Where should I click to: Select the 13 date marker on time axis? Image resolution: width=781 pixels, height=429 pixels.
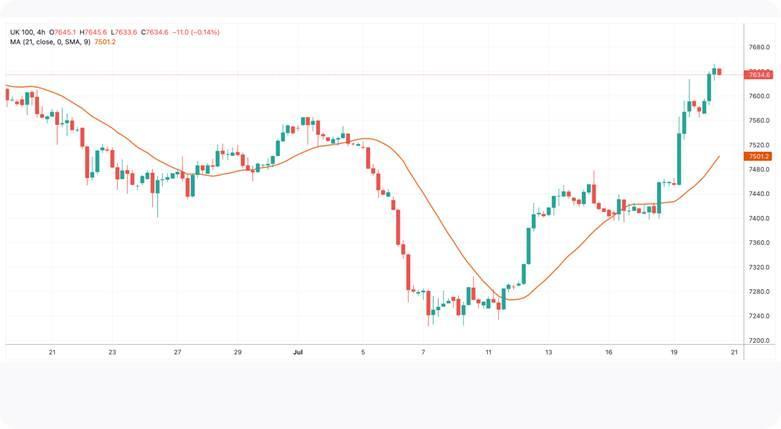(549, 352)
